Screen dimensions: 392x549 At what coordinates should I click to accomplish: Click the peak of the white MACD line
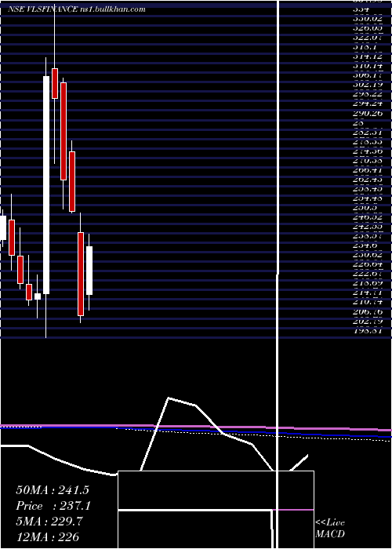[x=169, y=398]
